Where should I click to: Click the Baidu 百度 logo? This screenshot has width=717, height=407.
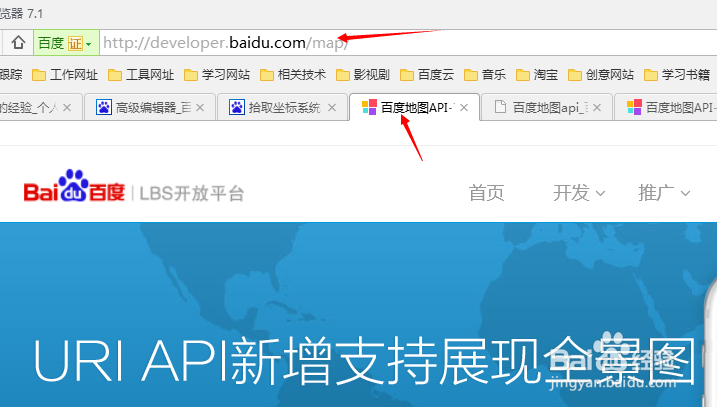[x=74, y=186]
